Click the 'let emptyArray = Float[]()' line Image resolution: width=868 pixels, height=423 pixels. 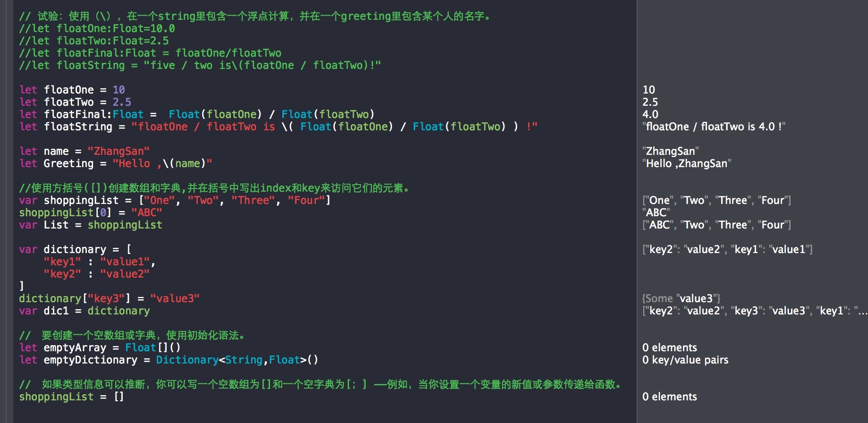100,347
